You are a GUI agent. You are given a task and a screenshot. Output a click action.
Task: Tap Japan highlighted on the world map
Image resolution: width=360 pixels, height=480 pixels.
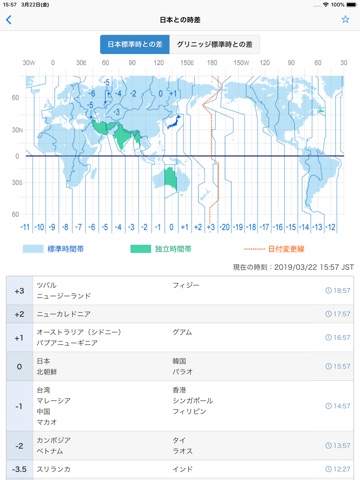coord(174,122)
